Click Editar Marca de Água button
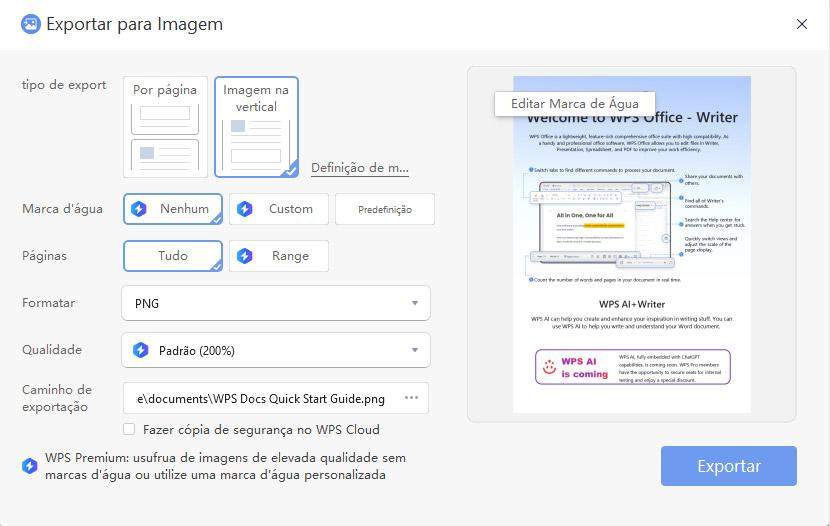The width and height of the screenshot is (830, 526). pyautogui.click(x=575, y=104)
